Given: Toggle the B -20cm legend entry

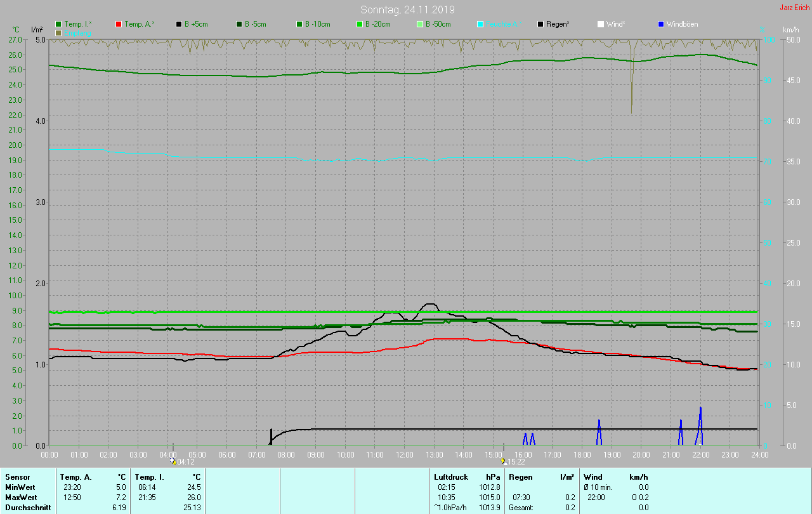Looking at the screenshot, I should click(x=360, y=24).
